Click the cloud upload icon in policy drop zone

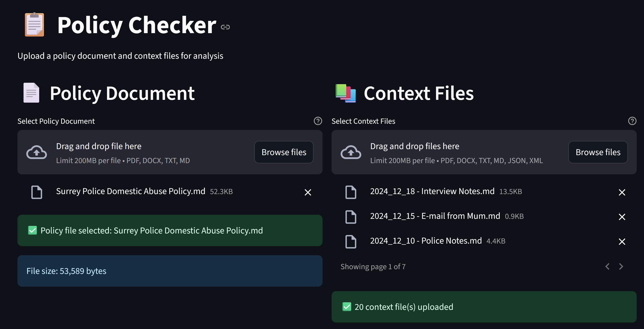coord(37,152)
